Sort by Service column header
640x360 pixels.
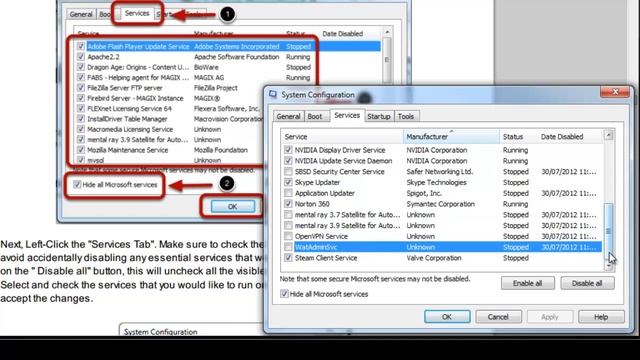click(x=342, y=137)
